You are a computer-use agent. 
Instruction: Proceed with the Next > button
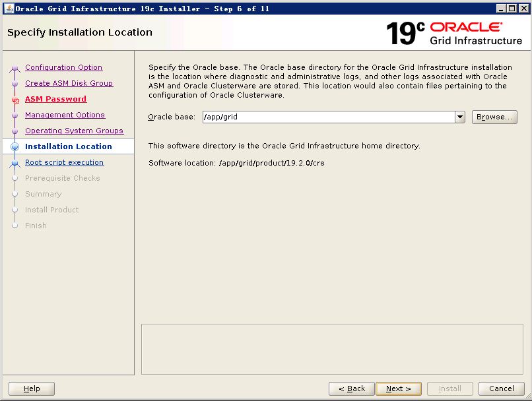tap(398, 388)
